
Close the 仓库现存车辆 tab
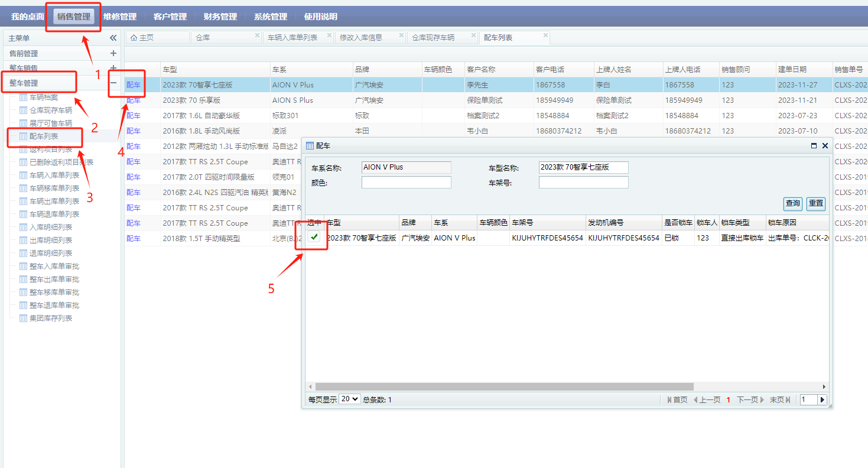(x=474, y=35)
